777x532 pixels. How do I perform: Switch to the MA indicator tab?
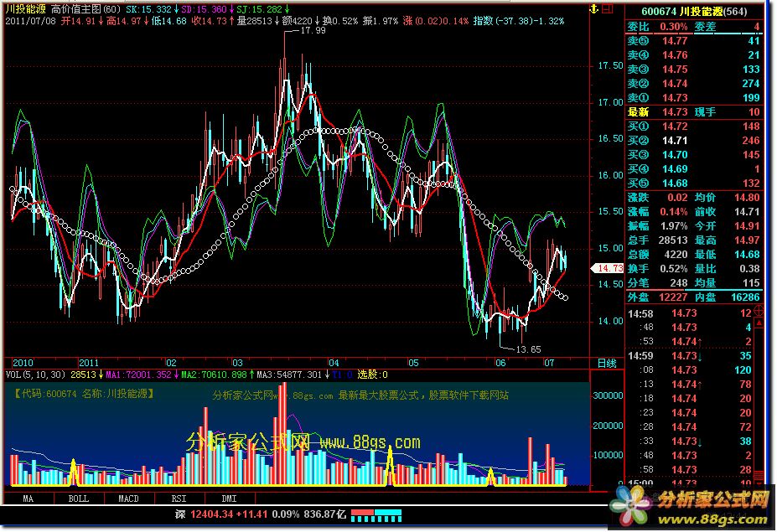tap(28, 498)
